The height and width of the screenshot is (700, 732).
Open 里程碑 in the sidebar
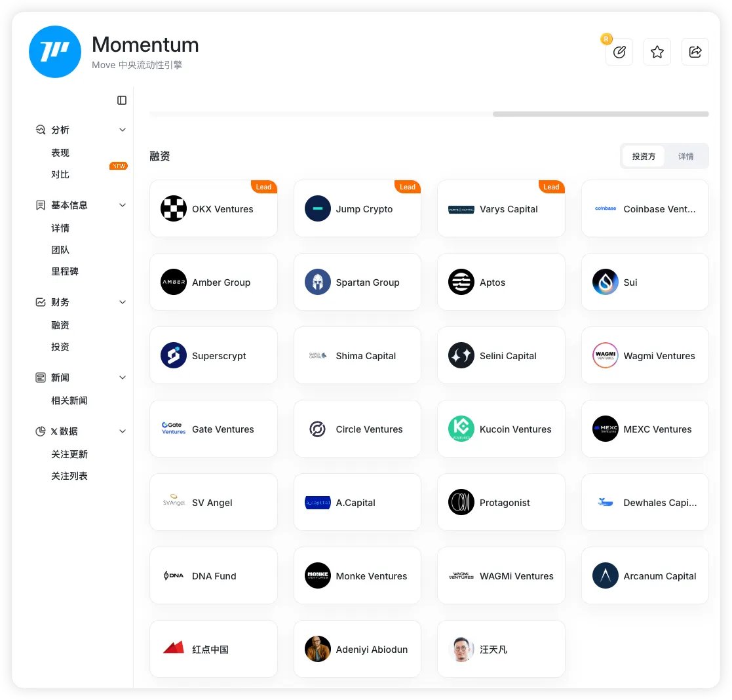[65, 271]
